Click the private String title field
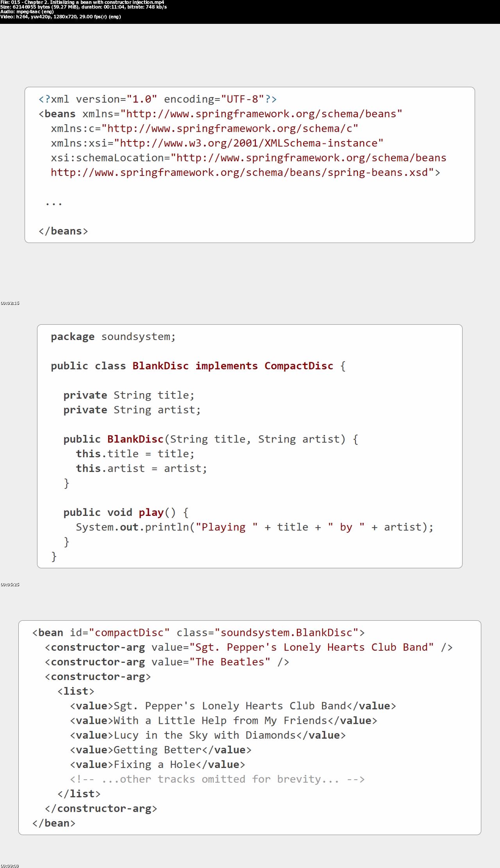This screenshot has width=500, height=868. [129, 395]
